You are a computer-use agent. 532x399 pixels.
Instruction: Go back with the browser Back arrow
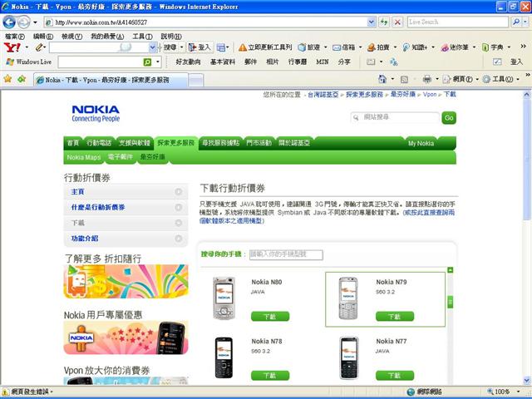coord(9,22)
